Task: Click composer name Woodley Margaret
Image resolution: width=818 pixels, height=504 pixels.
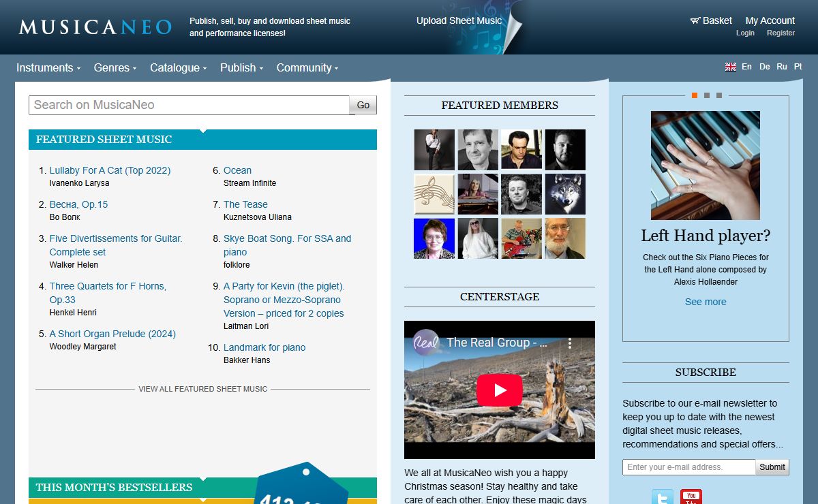Action: point(82,347)
